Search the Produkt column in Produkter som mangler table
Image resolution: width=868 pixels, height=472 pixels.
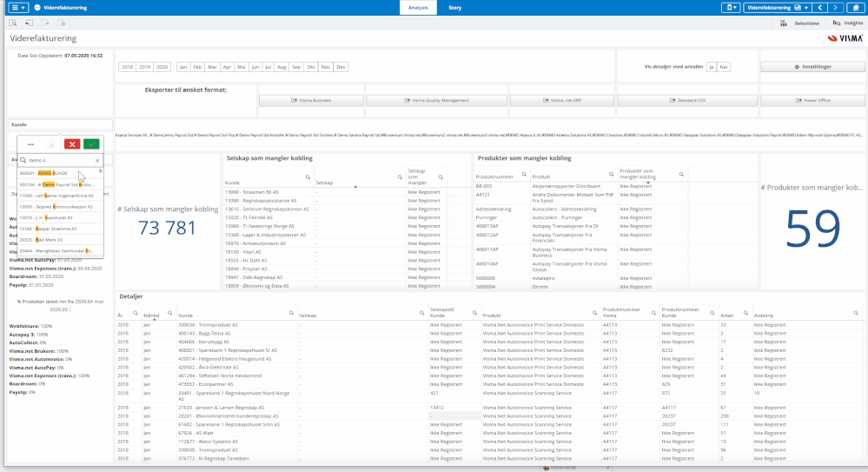611,175
